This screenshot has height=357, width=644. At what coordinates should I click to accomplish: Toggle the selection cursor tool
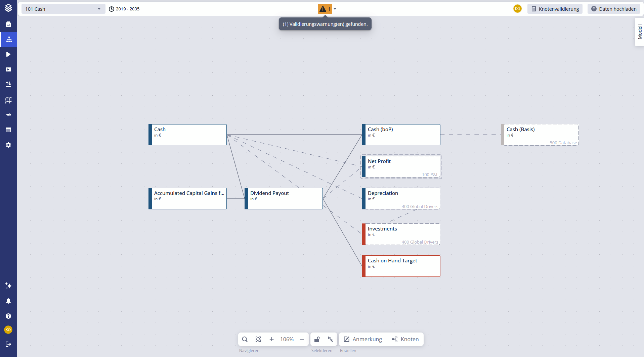(x=331, y=339)
